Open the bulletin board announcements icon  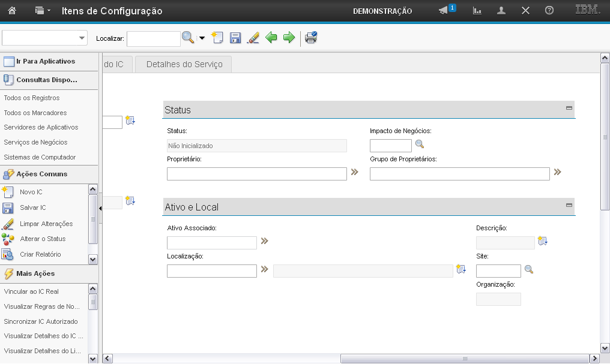444,11
